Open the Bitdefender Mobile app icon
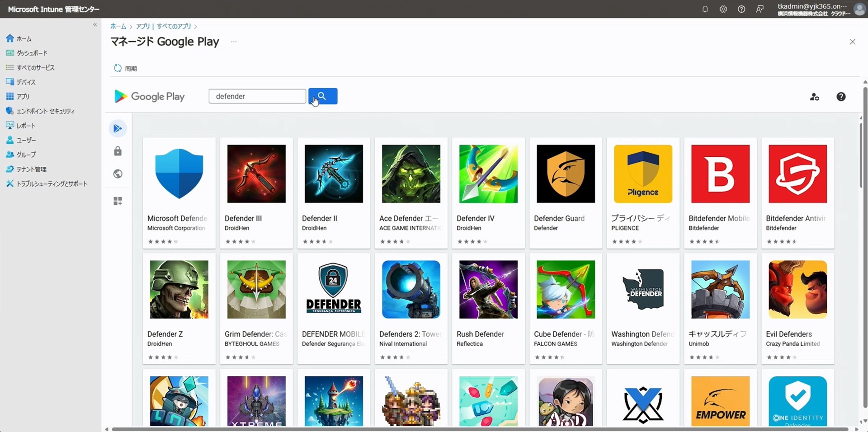The height and width of the screenshot is (432, 868). [720, 174]
